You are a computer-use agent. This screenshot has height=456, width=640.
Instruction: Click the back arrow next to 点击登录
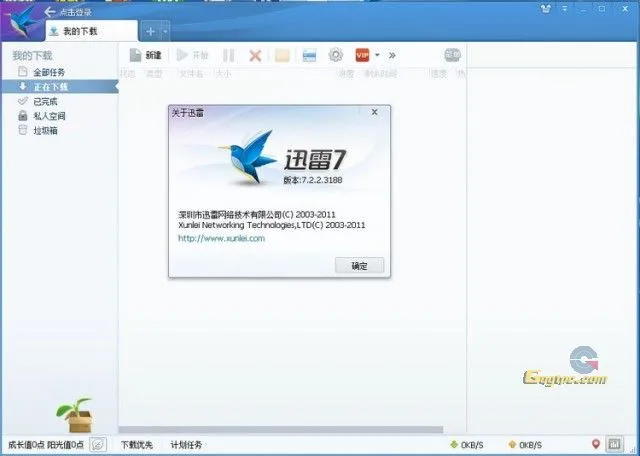(x=50, y=12)
